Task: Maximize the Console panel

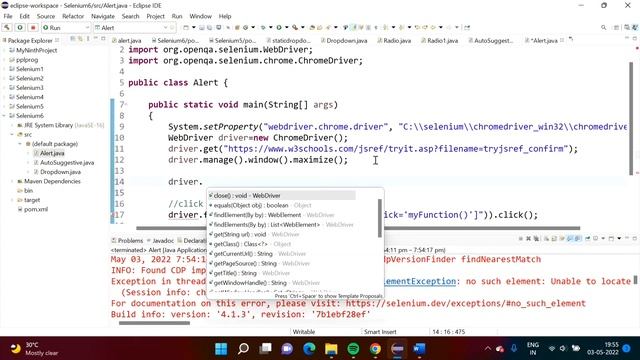Action: point(635,238)
